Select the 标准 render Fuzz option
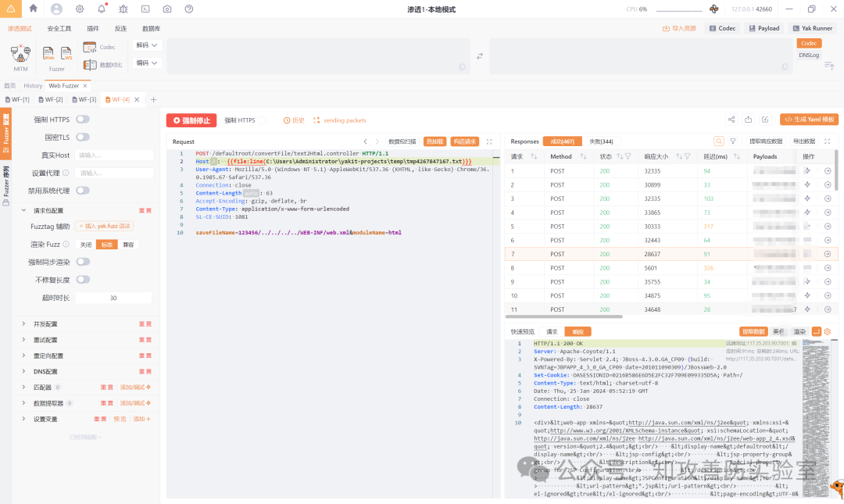 108,243
